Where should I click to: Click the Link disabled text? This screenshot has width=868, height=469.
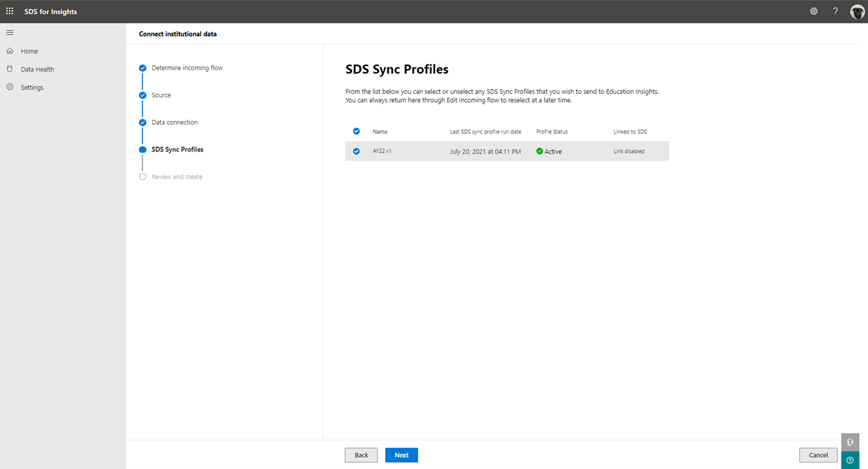click(629, 151)
